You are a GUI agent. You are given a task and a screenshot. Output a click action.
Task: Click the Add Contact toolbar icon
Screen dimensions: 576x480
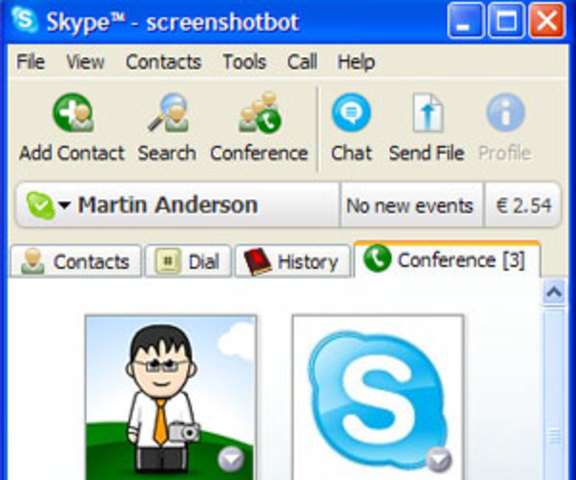click(73, 113)
